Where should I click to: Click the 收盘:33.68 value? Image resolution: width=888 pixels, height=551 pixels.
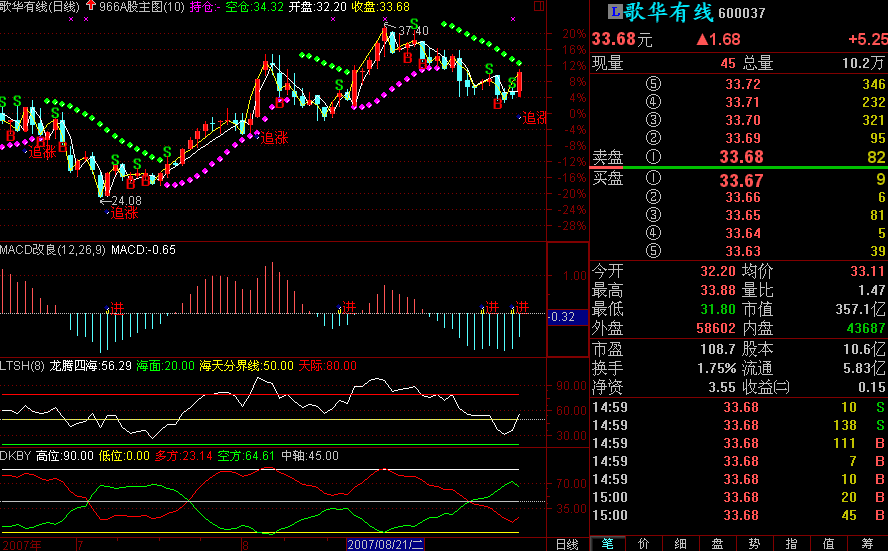(381, 7)
